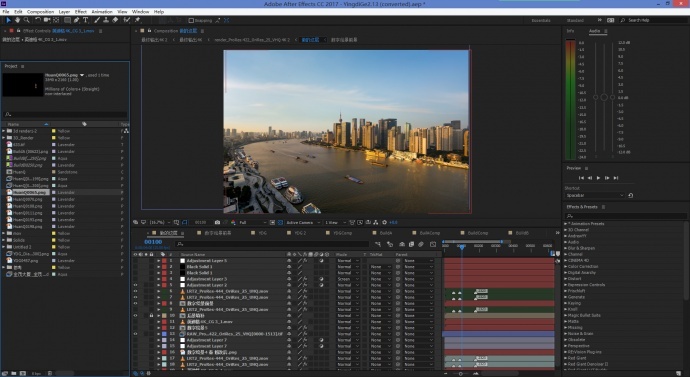Switch to BuildA timeline tab
This screenshot has height=377, width=690.
386,233
